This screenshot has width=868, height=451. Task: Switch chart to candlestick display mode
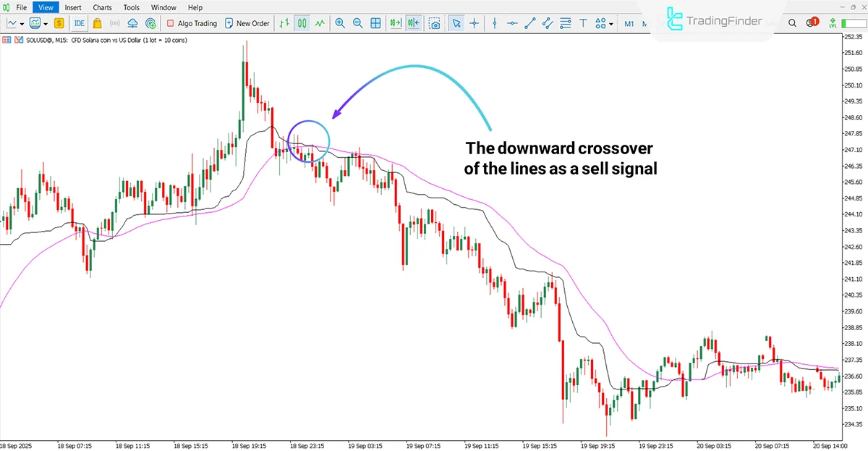[302, 23]
